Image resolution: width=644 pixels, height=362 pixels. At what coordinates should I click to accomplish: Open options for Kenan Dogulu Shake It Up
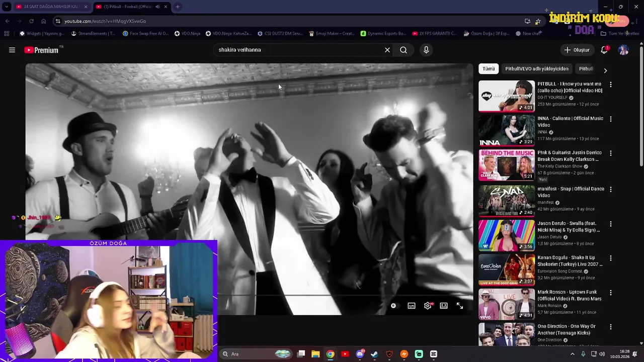click(611, 258)
